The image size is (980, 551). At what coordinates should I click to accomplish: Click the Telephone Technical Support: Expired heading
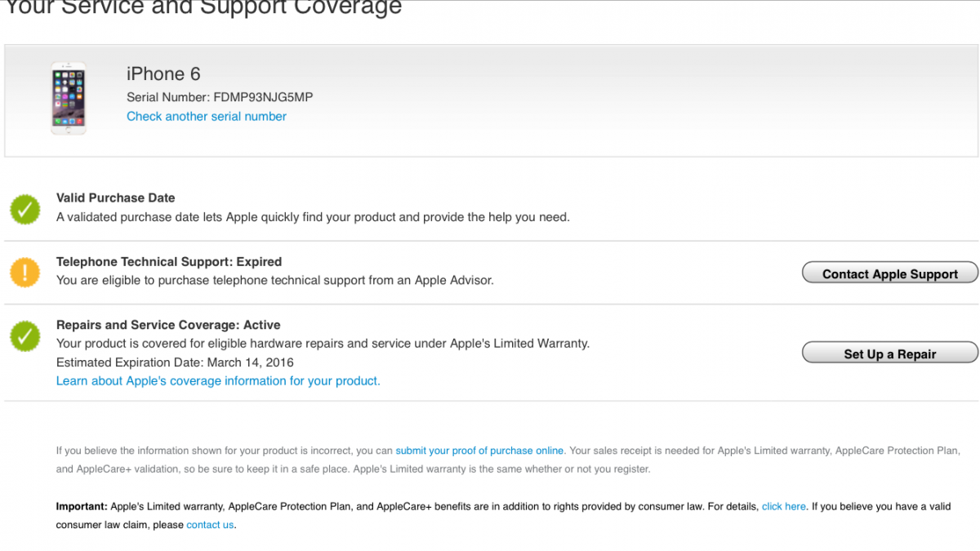169,262
